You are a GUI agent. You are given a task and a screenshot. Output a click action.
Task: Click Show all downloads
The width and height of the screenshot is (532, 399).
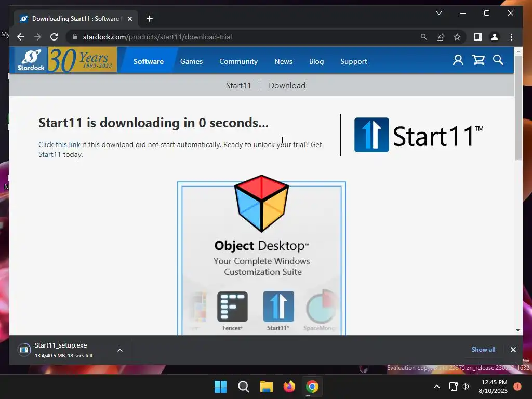point(483,350)
